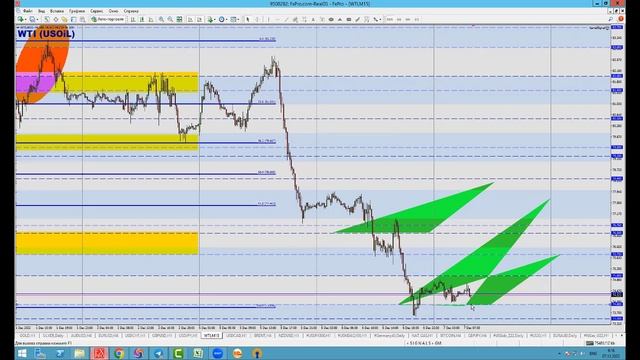The image size is (640, 360).
Task: Select the trendline drawing tool
Action: pyautogui.click(x=286, y=19)
